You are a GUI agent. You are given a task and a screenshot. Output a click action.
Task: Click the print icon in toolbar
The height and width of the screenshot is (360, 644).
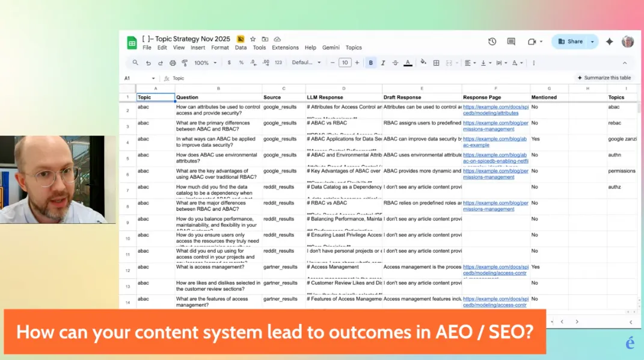tap(173, 63)
